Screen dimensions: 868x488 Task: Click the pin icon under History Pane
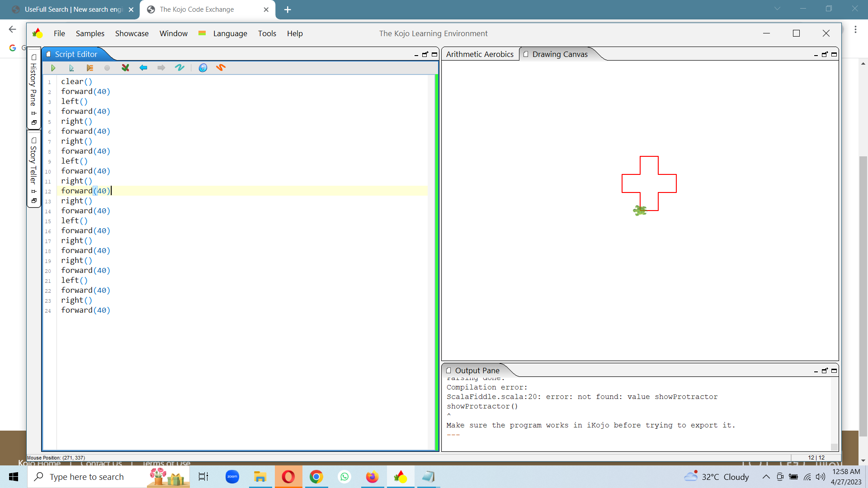34,113
